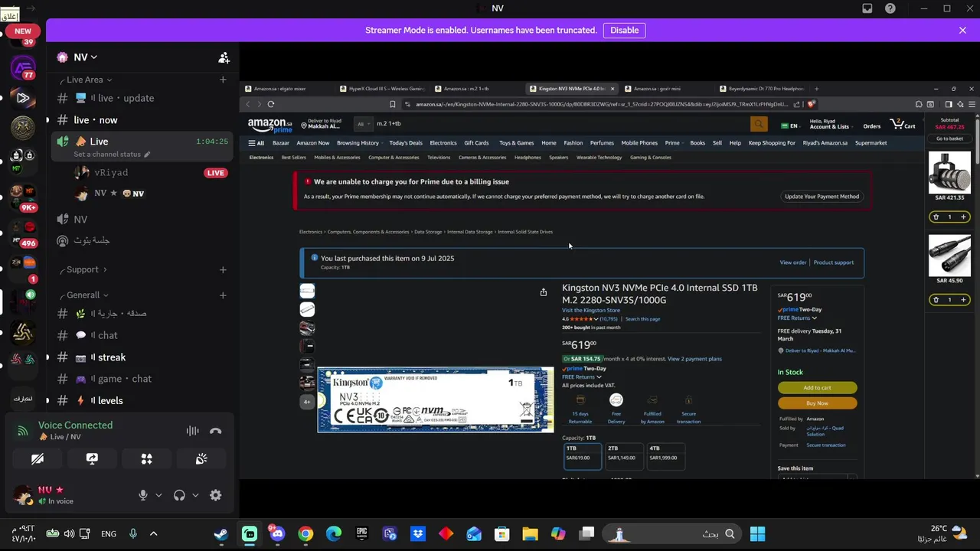Click Set a channel status
The height and width of the screenshot is (551, 980).
click(x=112, y=155)
